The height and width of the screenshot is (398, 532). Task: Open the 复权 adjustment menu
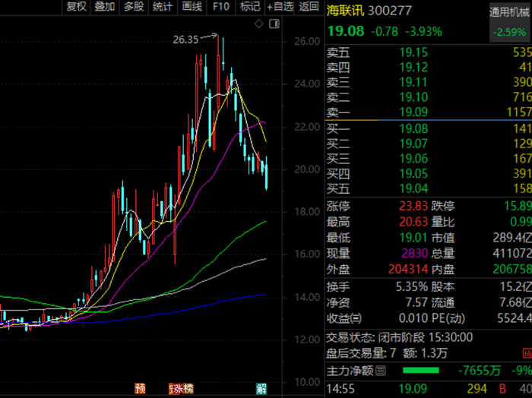[76, 6]
